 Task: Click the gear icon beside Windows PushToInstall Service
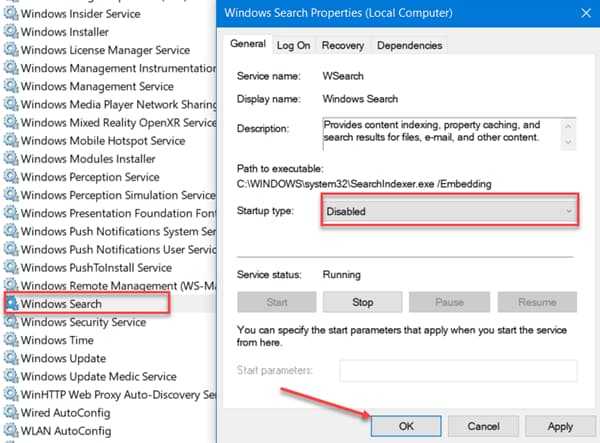(x=11, y=267)
